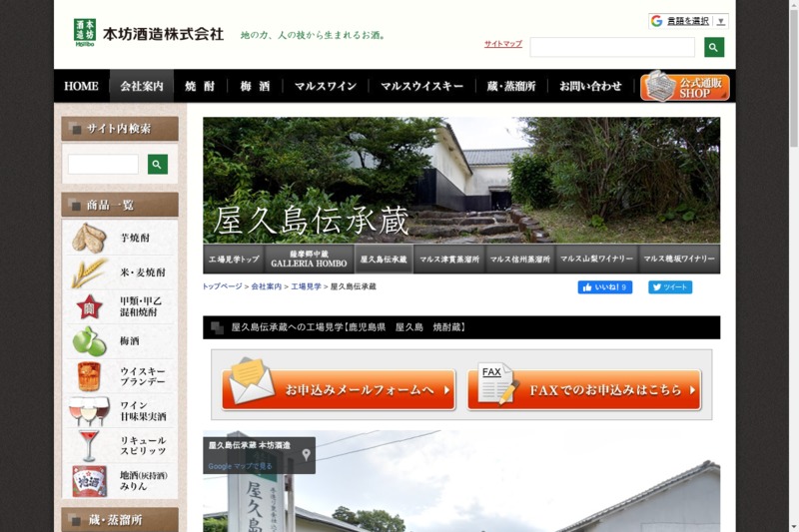Open the マルスウイスキー navigation menu
Screen dimensions: 799x532
[x=421, y=86]
